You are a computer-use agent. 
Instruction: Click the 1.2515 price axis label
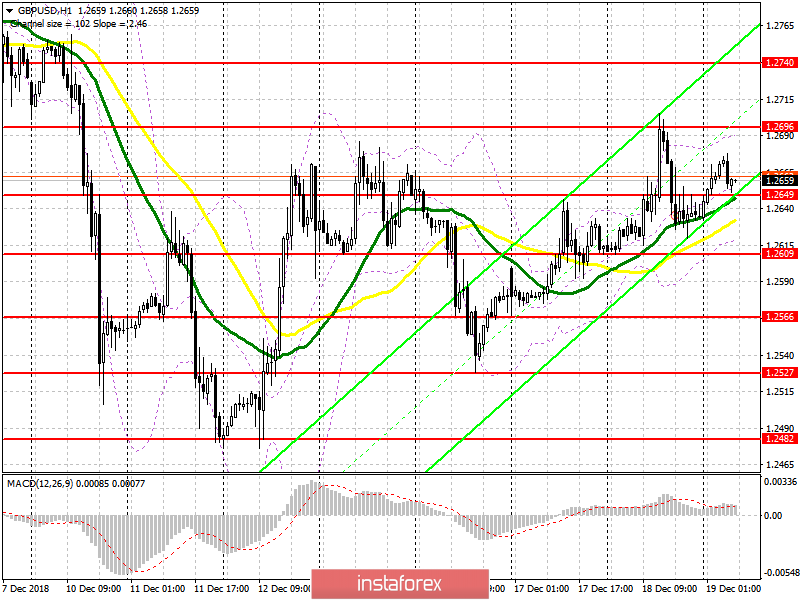click(x=781, y=392)
